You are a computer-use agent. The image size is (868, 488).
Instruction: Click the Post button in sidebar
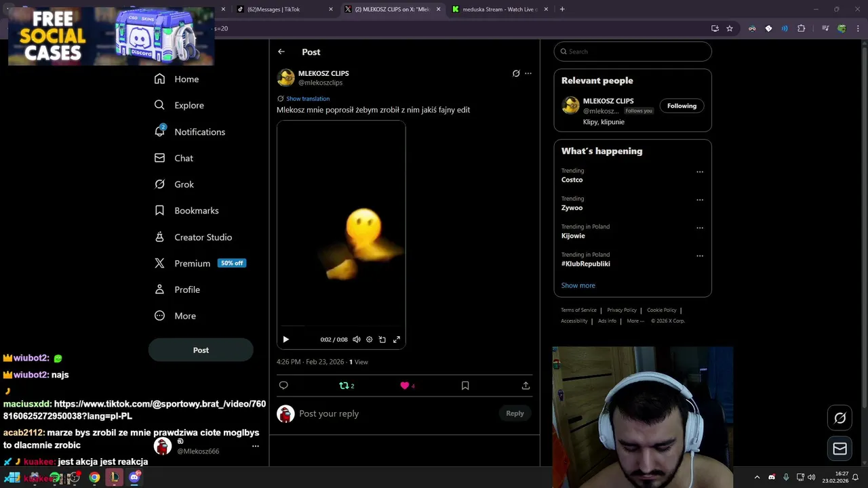click(x=201, y=350)
